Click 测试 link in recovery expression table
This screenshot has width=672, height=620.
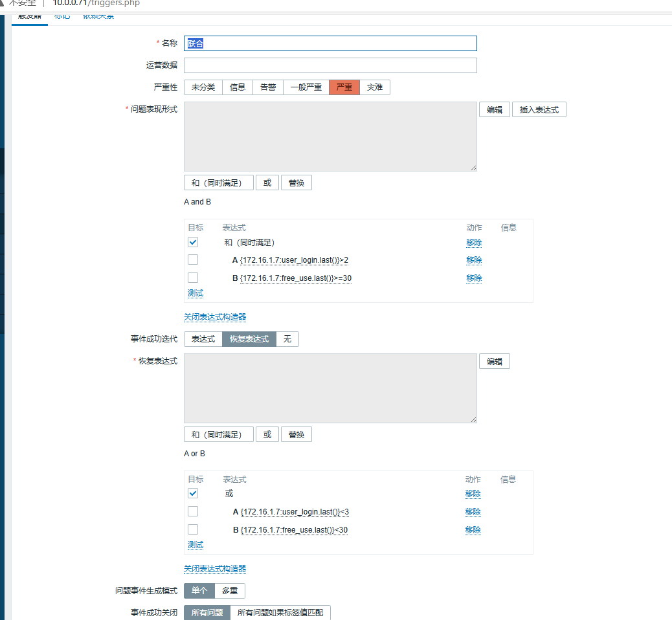(196, 545)
